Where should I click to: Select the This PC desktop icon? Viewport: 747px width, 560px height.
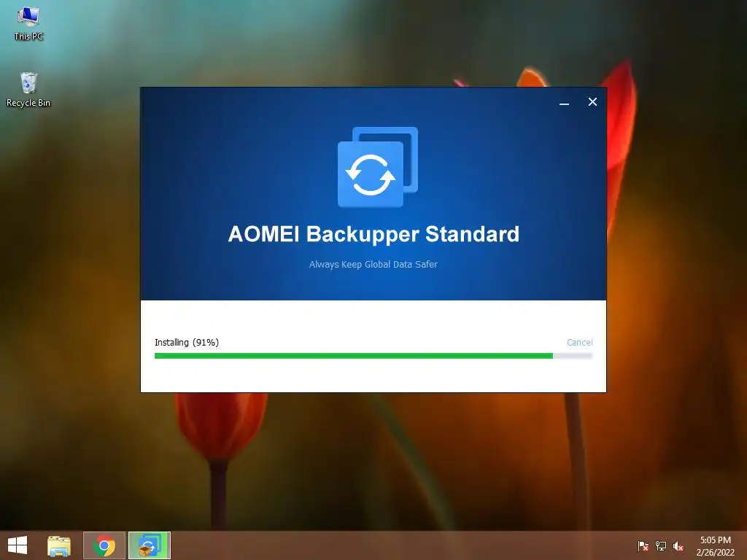pyautogui.click(x=28, y=24)
